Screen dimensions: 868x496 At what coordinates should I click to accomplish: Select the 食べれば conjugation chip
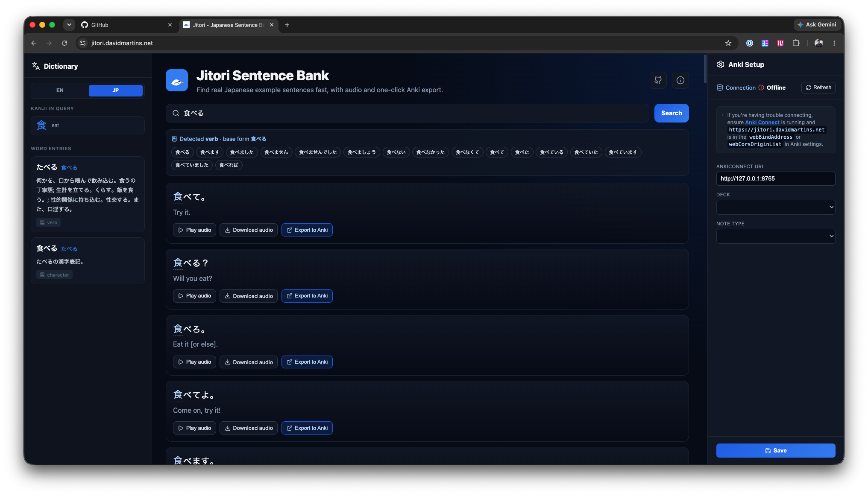coord(229,165)
